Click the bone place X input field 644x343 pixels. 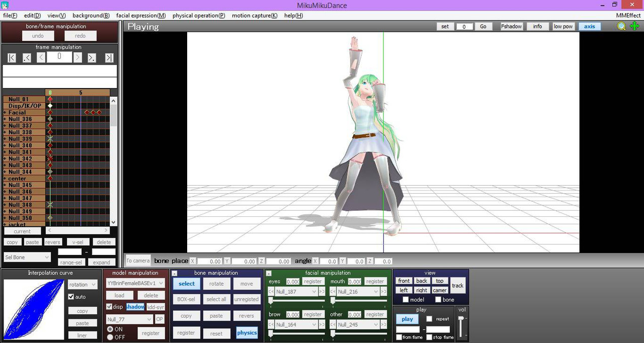(210, 261)
